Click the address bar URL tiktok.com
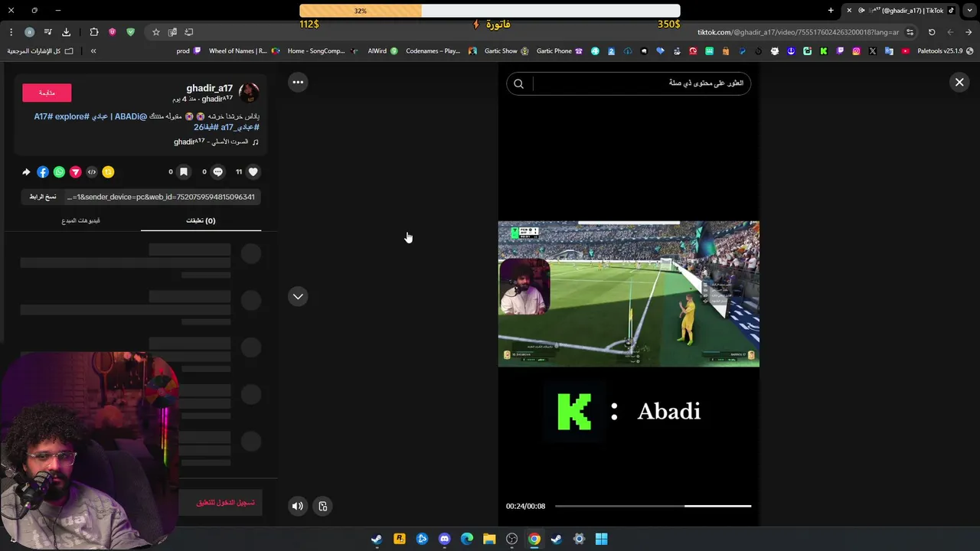Image resolution: width=980 pixels, height=551 pixels. click(798, 32)
